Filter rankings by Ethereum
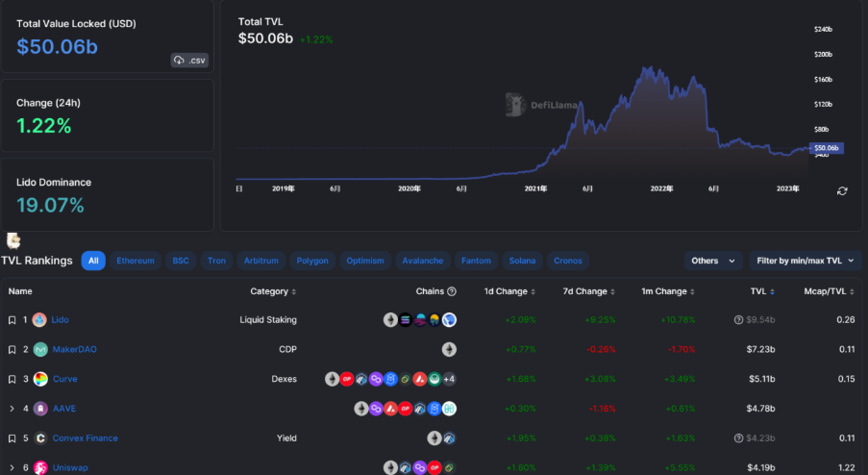The image size is (868, 475). pos(136,261)
